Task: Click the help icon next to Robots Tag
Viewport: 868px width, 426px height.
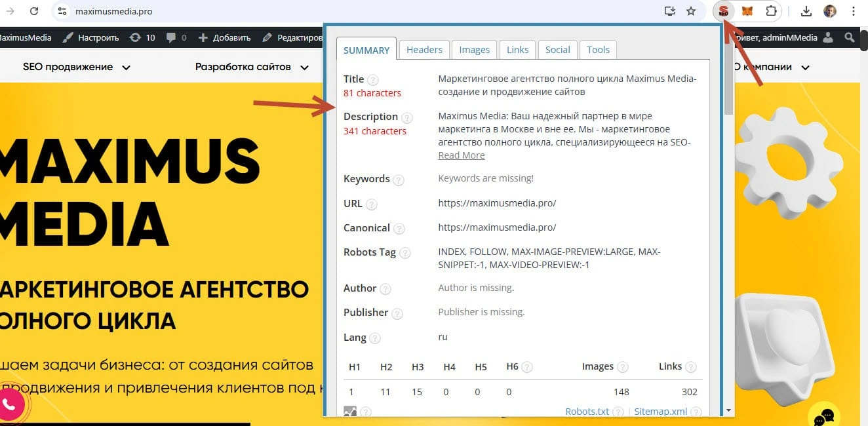Action: (x=405, y=253)
